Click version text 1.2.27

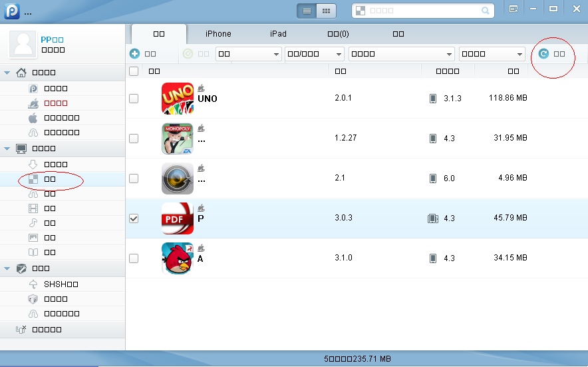(345, 138)
